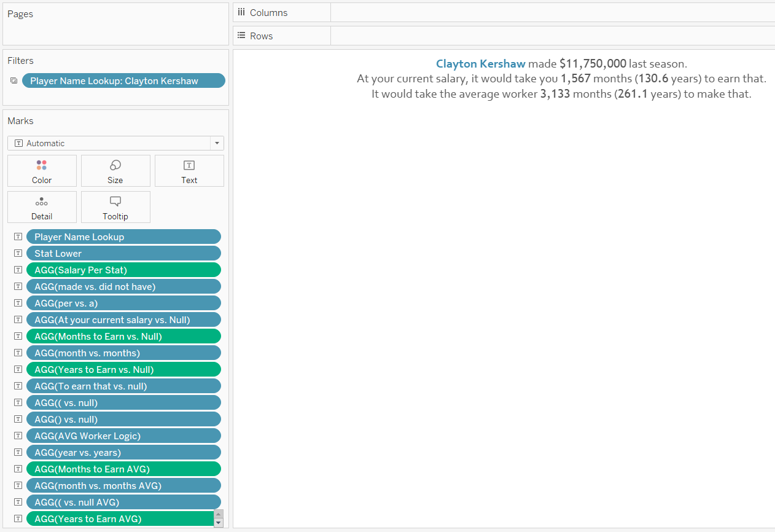
Task: Click the Pages shelf area
Action: coord(115,23)
